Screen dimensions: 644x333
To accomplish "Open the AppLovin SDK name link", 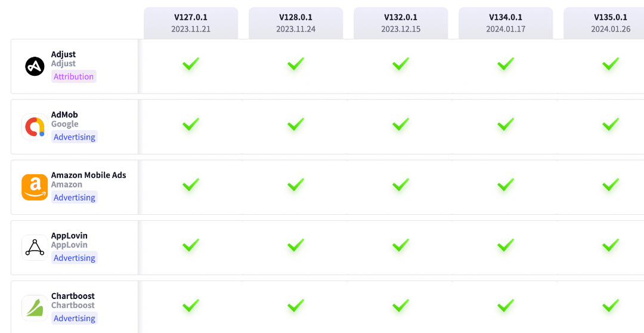I will click(x=69, y=236).
